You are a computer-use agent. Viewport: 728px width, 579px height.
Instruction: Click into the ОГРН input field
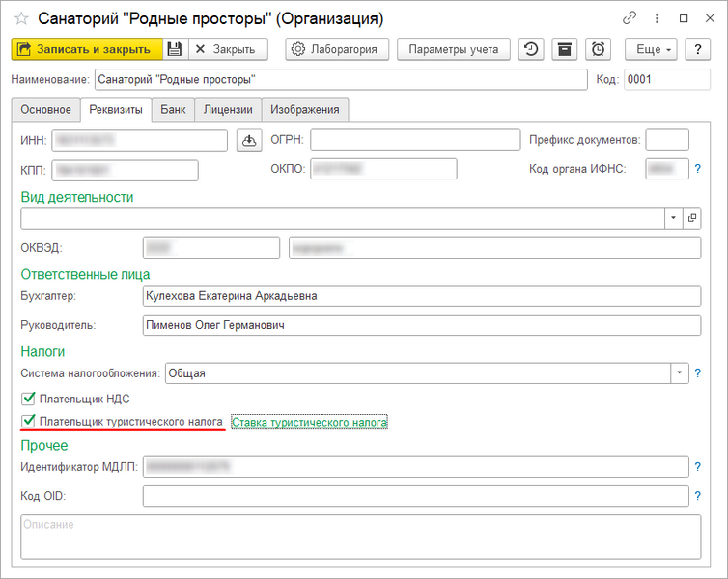tap(408, 141)
